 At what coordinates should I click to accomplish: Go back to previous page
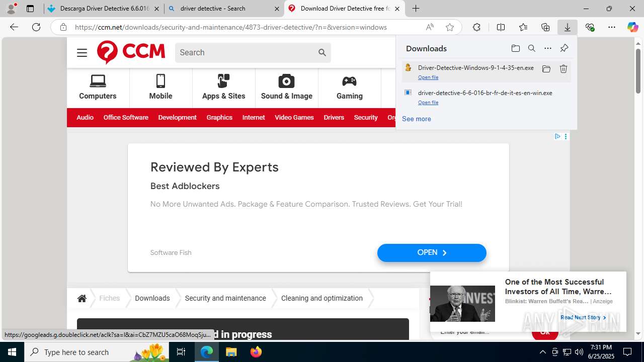point(14,27)
